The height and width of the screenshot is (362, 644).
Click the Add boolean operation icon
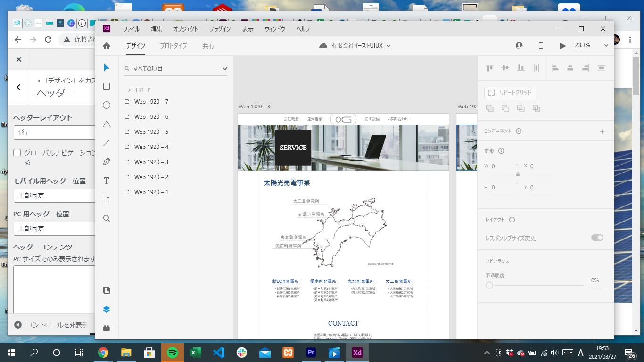click(490, 108)
